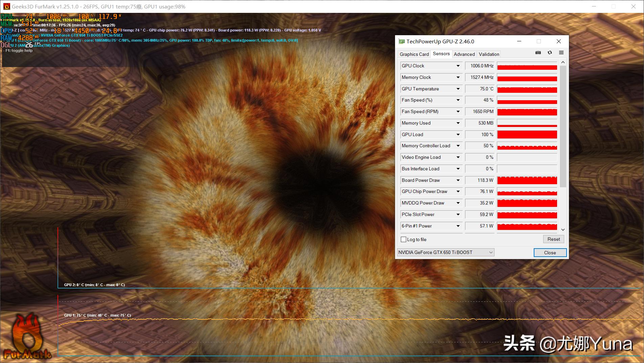
Task: Open the GPU Temperature sensor dropdown
Action: tap(458, 89)
